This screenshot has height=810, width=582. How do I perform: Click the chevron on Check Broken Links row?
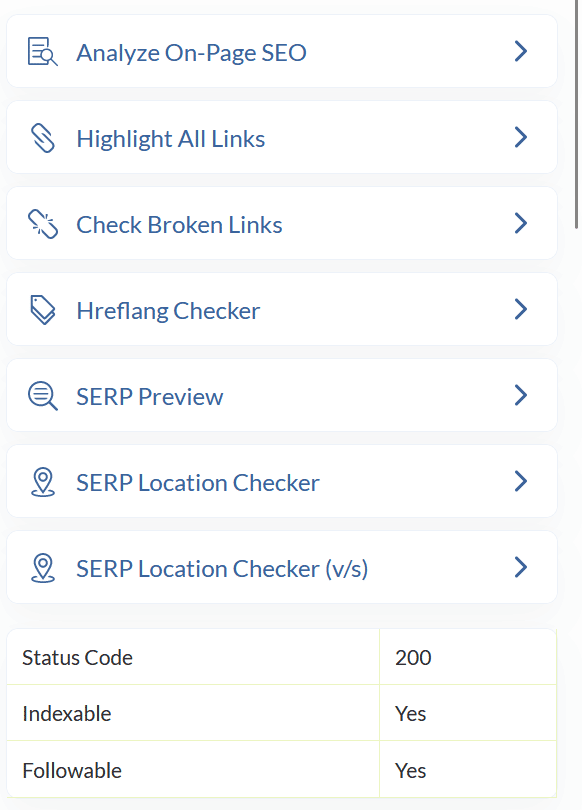tap(521, 223)
